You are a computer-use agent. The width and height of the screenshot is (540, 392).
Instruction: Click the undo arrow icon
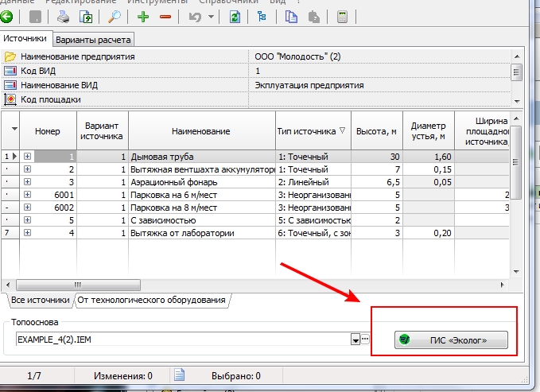coord(193,16)
